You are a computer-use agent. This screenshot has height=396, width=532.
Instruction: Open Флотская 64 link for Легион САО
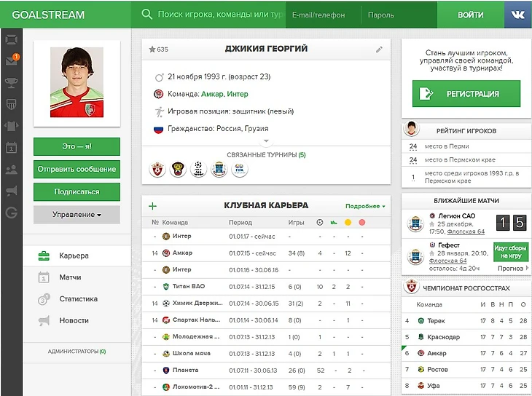(466, 231)
